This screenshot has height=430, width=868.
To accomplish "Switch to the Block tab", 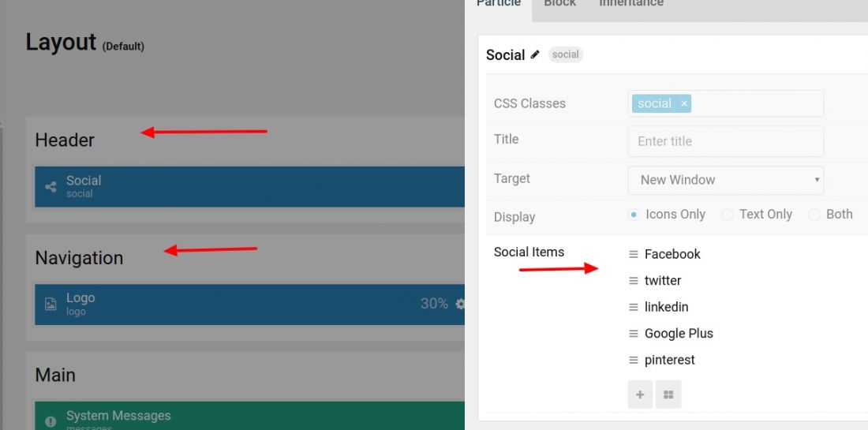I will point(559,3).
